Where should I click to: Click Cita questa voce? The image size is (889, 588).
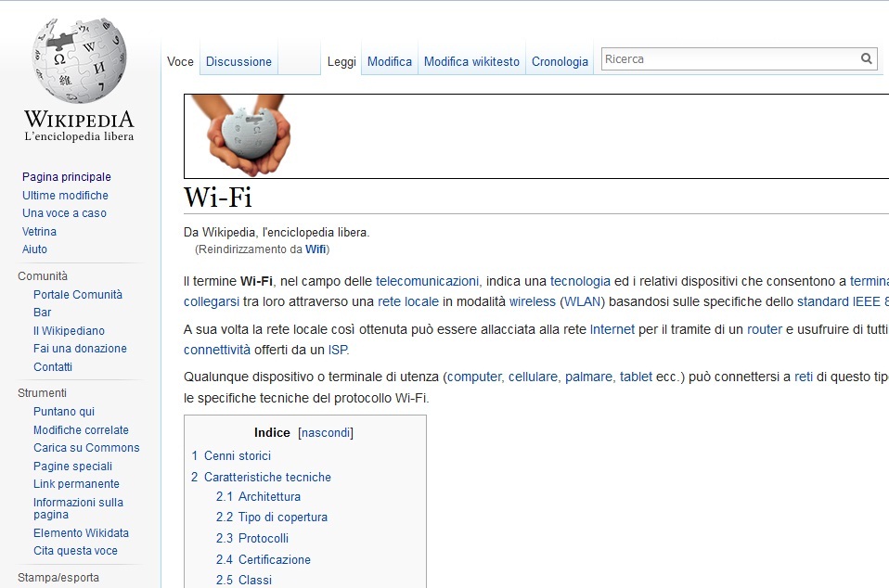75,551
